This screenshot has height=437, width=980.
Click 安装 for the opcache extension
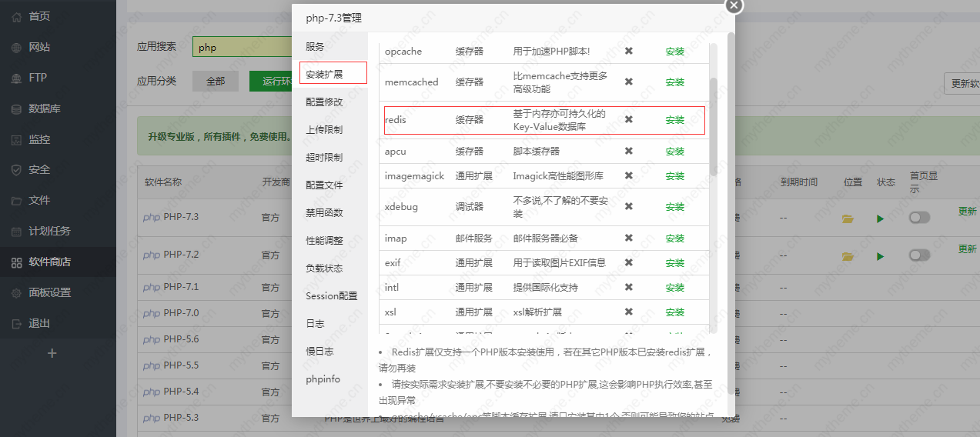pos(674,52)
